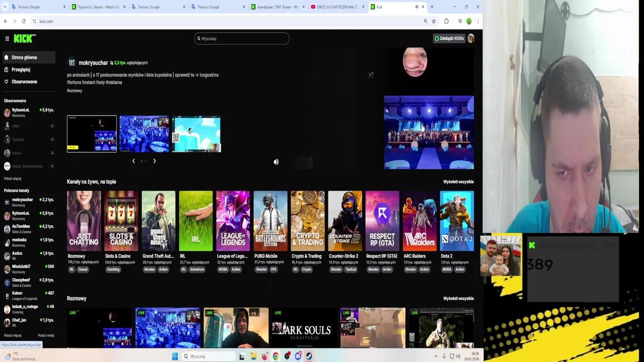
Task: Open the Strona główna sidebar item
Action: [x=24, y=57]
